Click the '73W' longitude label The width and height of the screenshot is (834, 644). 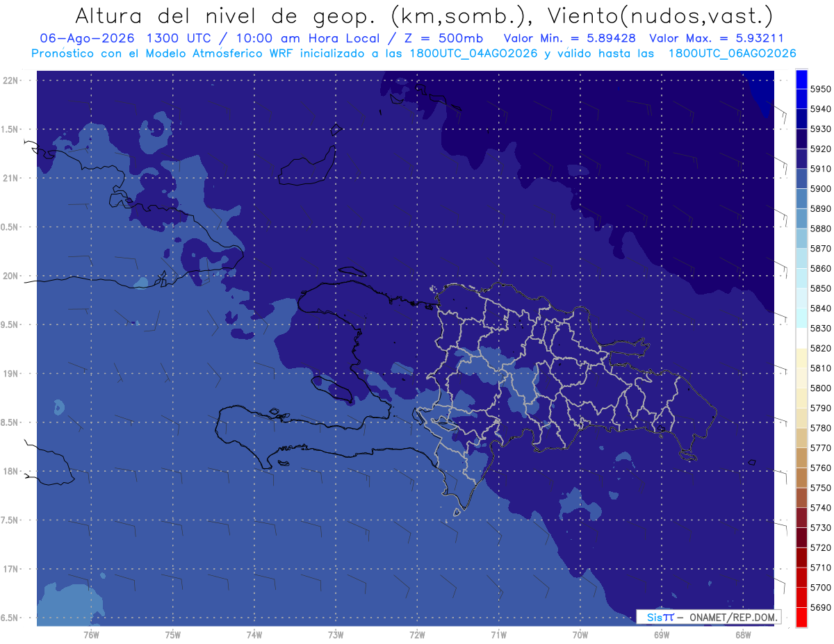click(x=336, y=636)
